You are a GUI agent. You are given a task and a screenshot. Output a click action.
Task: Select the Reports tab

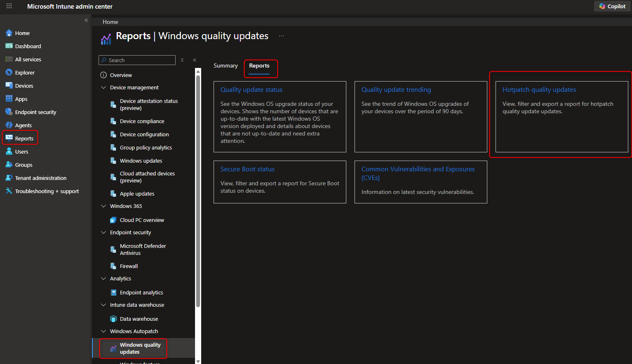(259, 65)
